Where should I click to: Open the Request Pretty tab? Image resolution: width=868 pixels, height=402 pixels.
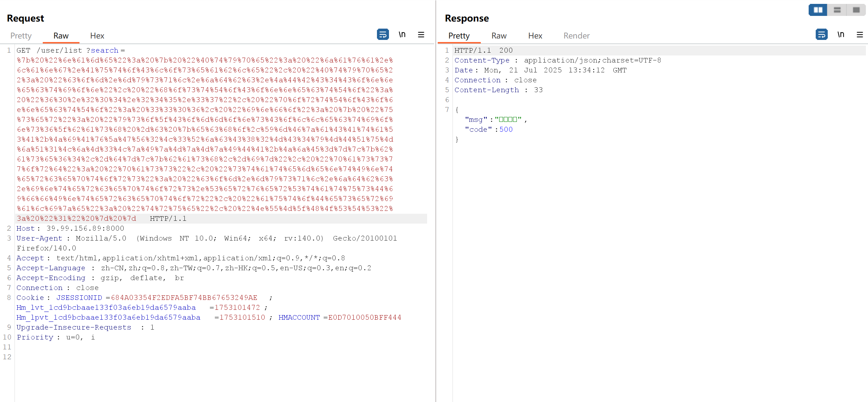pos(21,36)
